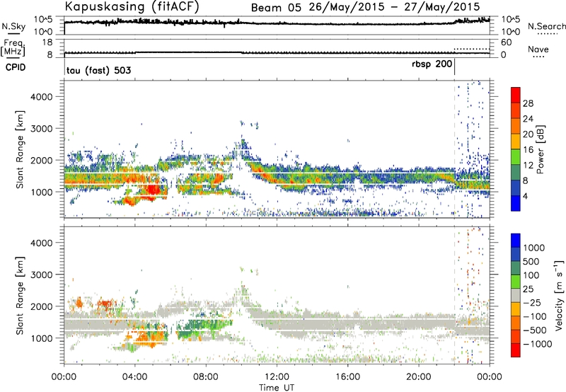Click the 2000 km tick of power panel
The height and width of the screenshot is (392, 566).
pos(42,160)
